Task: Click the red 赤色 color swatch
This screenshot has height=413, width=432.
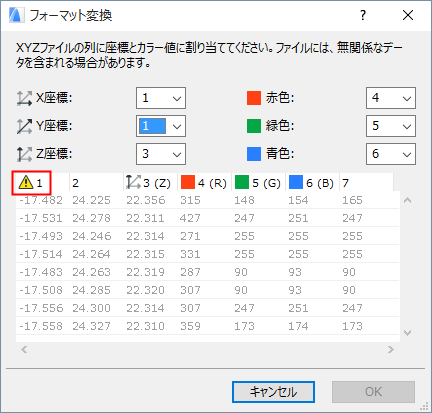Action: tap(254, 98)
